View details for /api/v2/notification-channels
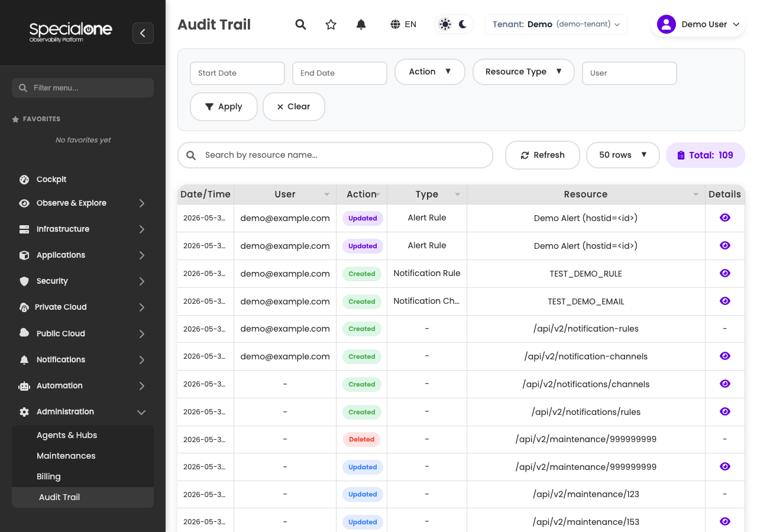This screenshot has height=532, width=757. 725,356
